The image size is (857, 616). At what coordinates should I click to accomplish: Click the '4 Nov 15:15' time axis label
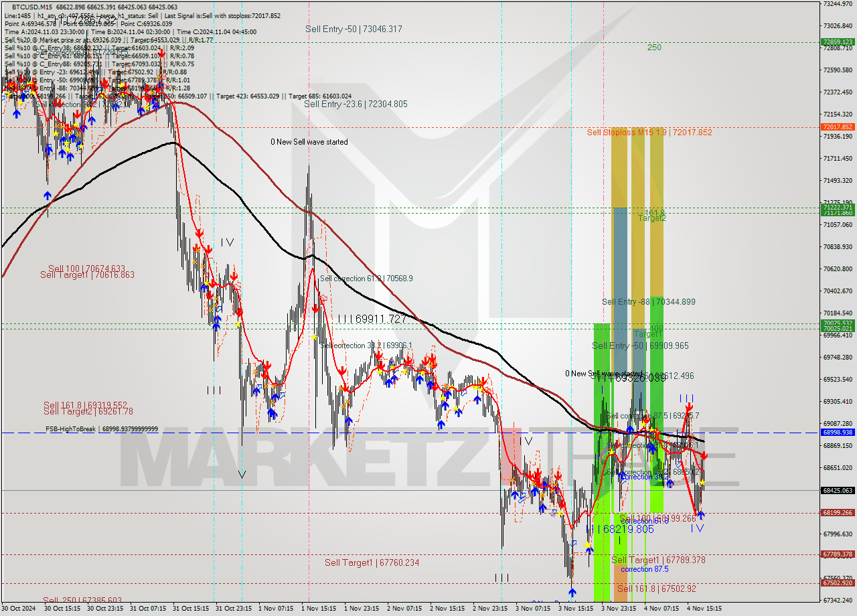click(704, 609)
